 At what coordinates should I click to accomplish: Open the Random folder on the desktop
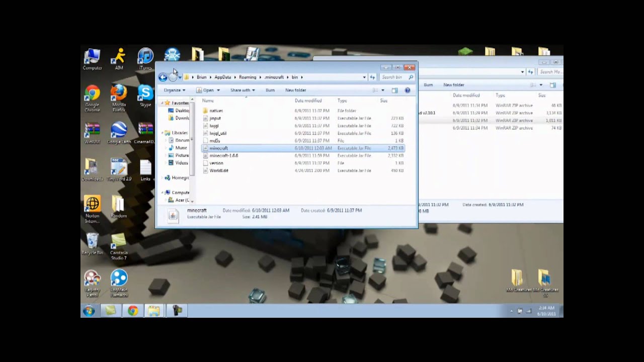tap(119, 208)
